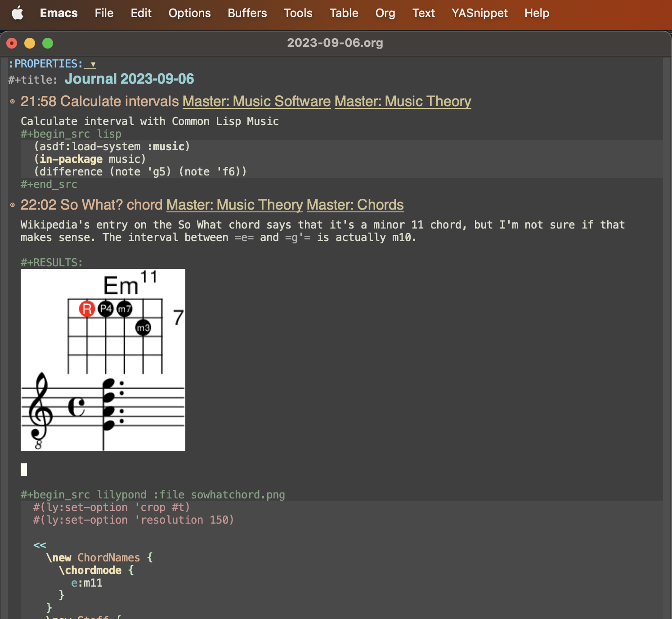672x619 pixels.
Task: Open the Emacs application menu
Action: tap(59, 13)
